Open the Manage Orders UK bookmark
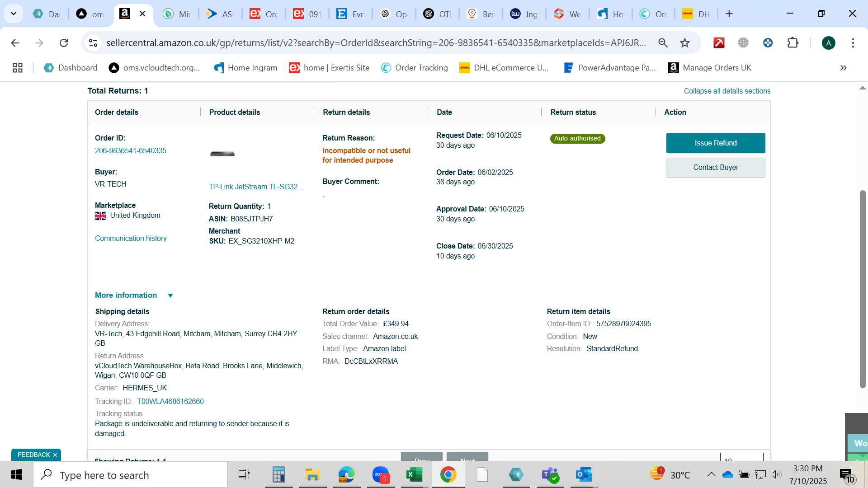The width and height of the screenshot is (868, 488). (x=710, y=68)
